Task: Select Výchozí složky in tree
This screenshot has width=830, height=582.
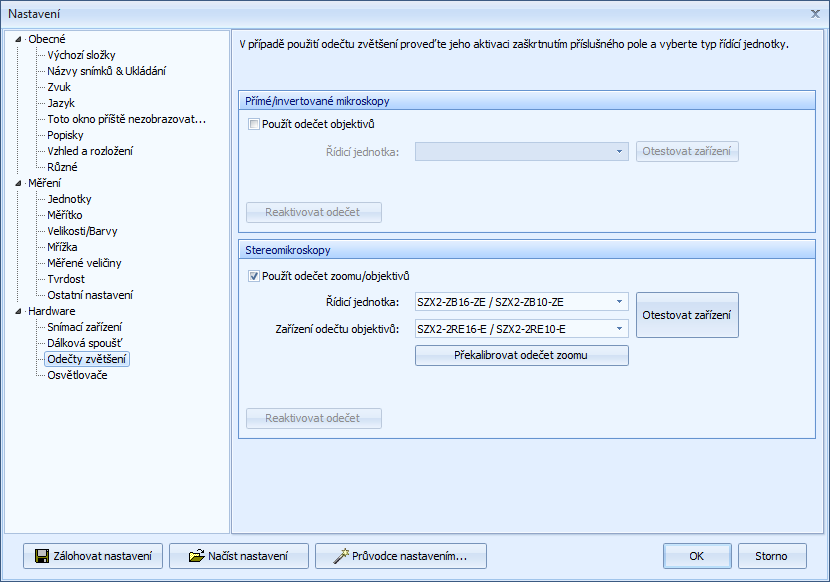Action: [81, 55]
